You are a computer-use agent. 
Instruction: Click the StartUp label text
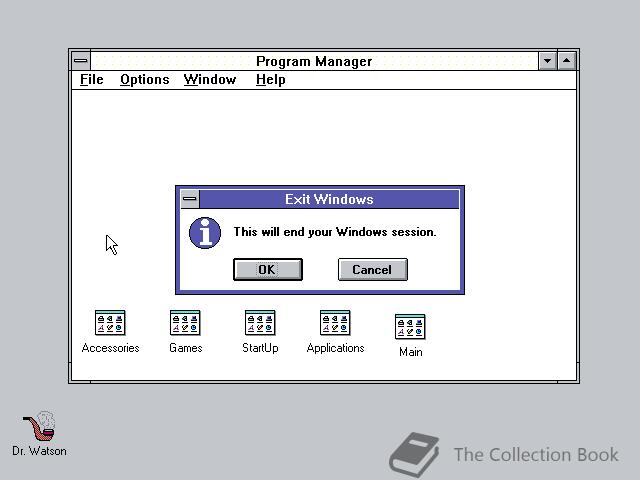point(260,348)
